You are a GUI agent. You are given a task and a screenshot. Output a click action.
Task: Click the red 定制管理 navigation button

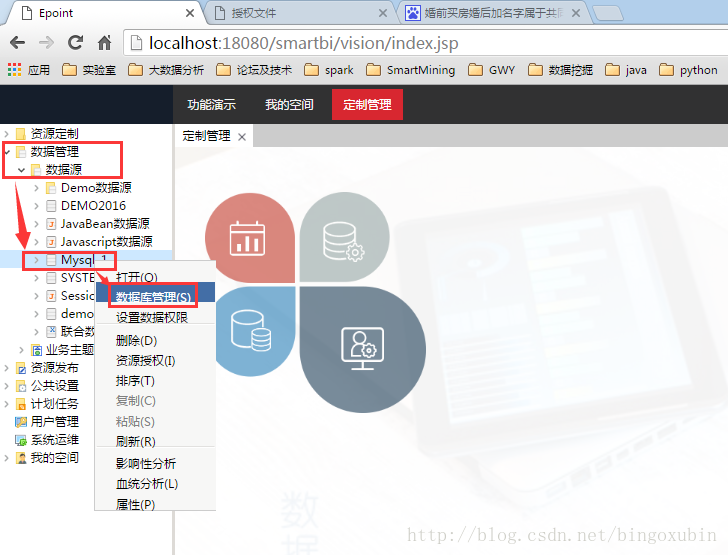point(367,104)
